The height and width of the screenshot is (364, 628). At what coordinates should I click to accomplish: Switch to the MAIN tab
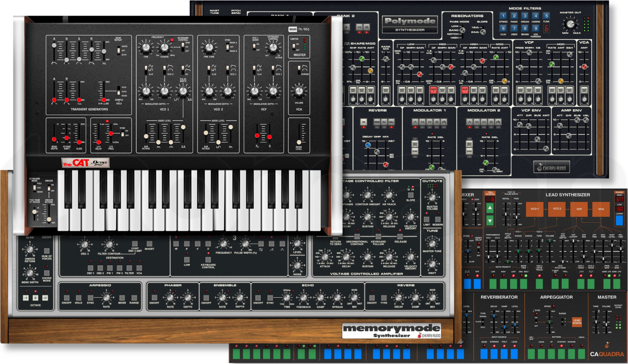point(293,29)
